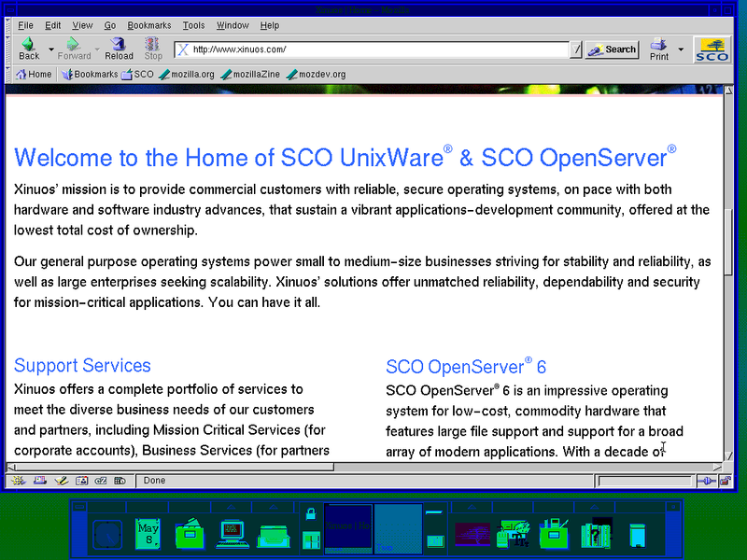Click the horizontal scrollbar thumb
The image size is (747, 560).
pyautogui.click(x=175, y=468)
